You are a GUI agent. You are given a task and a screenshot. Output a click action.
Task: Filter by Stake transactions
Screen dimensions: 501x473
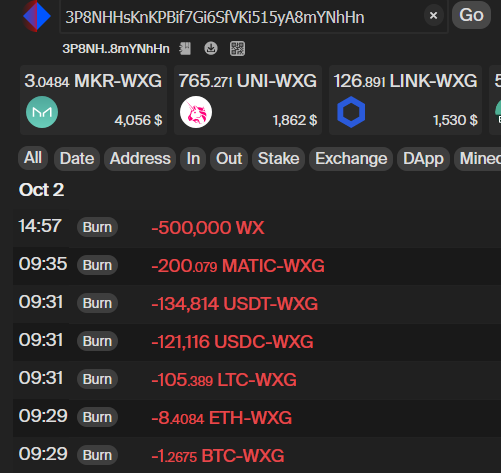278,159
